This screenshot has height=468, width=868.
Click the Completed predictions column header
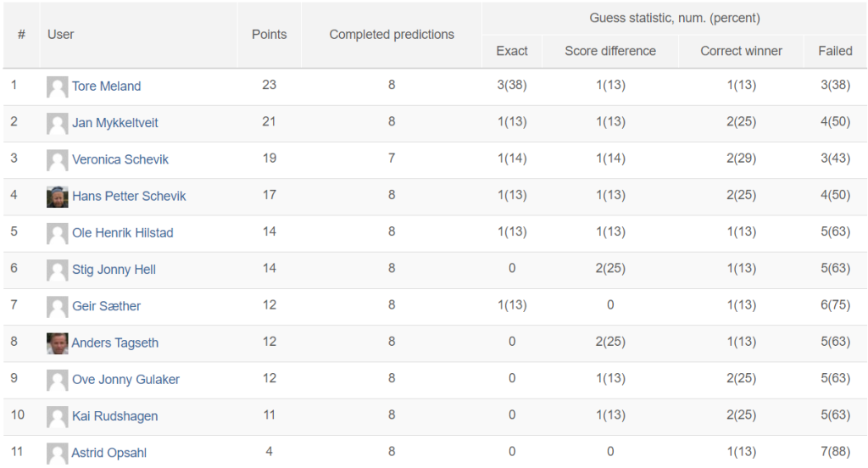coord(392,35)
